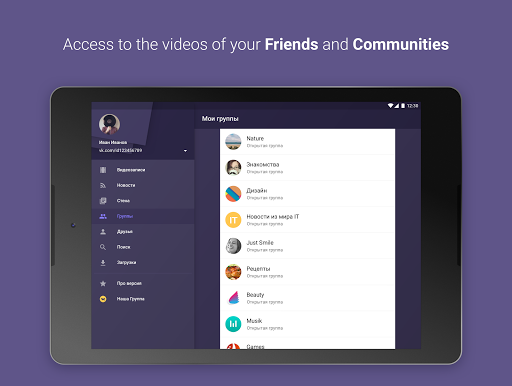Click the Загрузки downloads arrow icon
This screenshot has height=386, width=512.
[x=103, y=263]
